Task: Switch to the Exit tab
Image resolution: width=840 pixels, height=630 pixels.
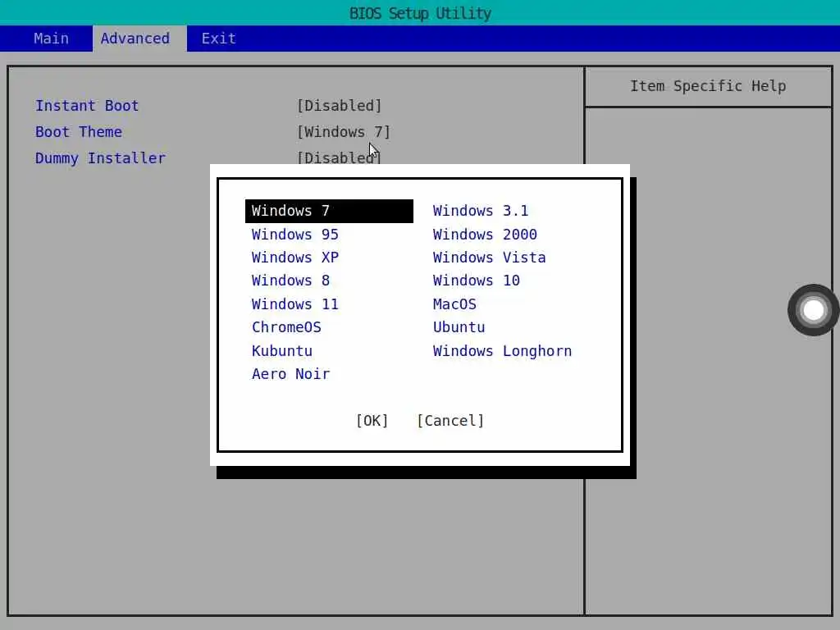Action: [x=218, y=39]
